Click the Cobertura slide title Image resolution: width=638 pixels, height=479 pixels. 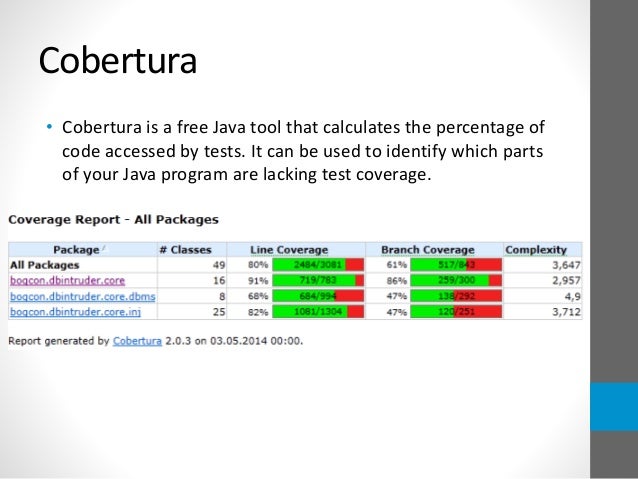118,60
